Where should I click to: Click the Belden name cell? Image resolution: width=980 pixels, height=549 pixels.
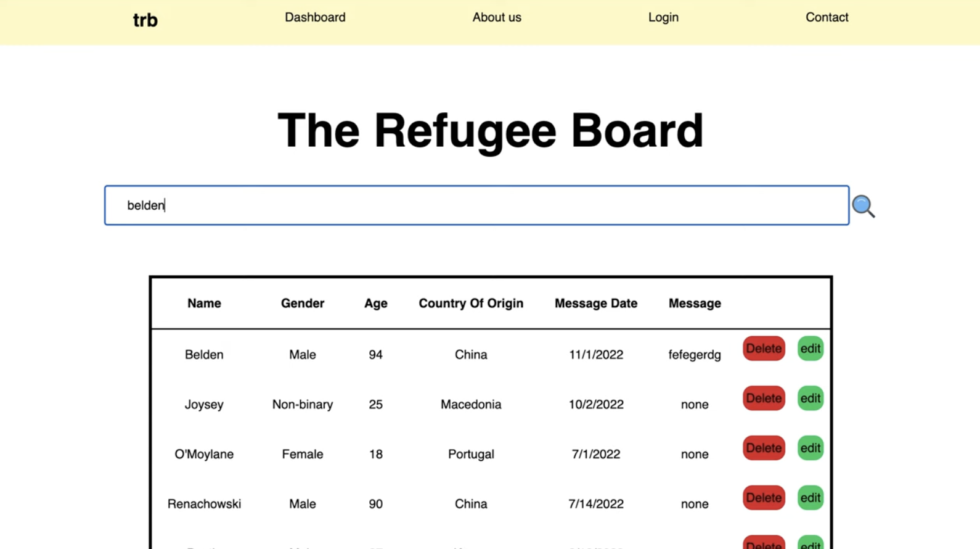tap(204, 355)
